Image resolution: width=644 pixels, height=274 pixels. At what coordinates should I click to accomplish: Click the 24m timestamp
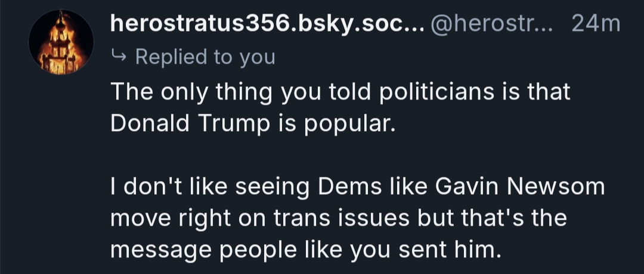595,24
